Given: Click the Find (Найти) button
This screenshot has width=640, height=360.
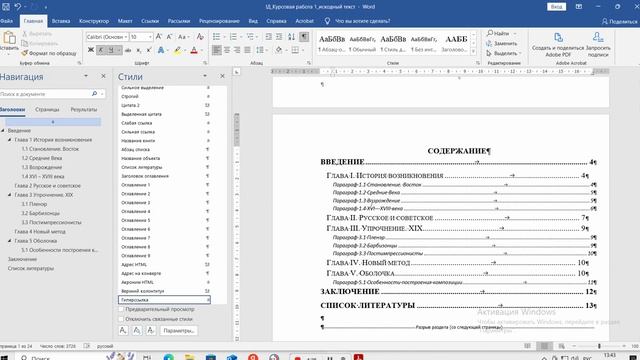Looking at the screenshot, I should tap(498, 33).
